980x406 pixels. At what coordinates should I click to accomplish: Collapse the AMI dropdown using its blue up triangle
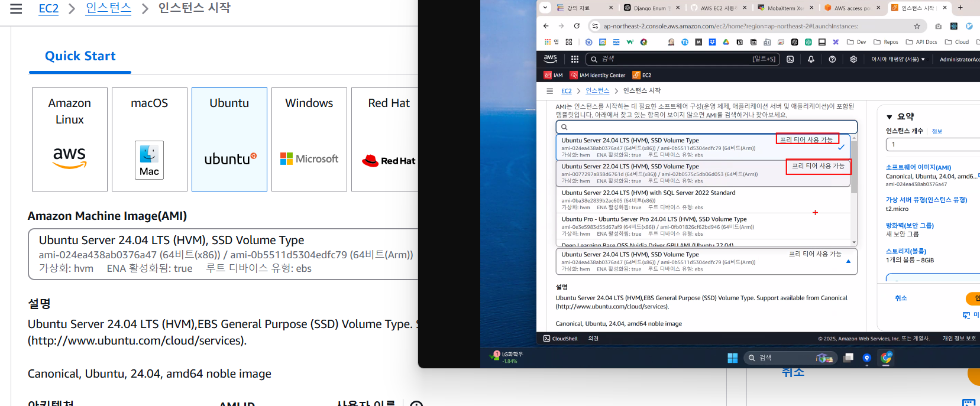click(x=848, y=261)
